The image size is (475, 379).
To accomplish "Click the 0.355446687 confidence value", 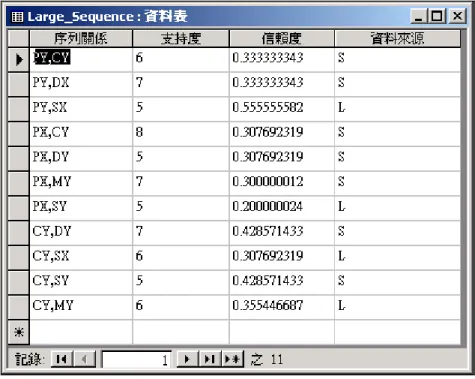I will (282, 307).
